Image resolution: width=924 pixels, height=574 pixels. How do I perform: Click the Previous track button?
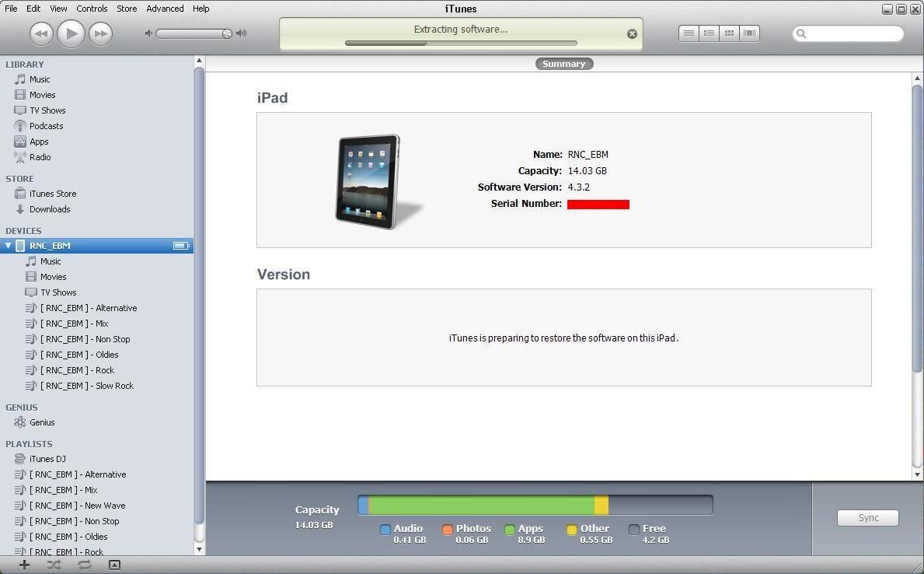coord(41,33)
